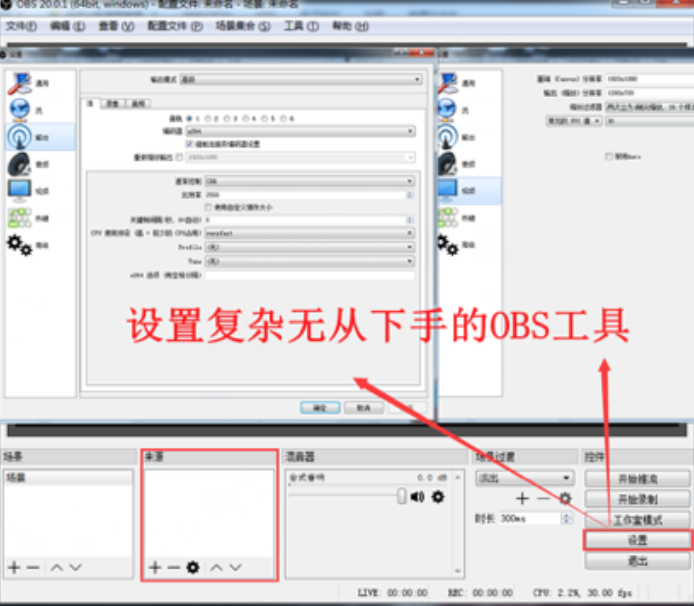Screen dimensions: 694x606
Task: Move the source down with the down arrow
Action: pos(235,567)
